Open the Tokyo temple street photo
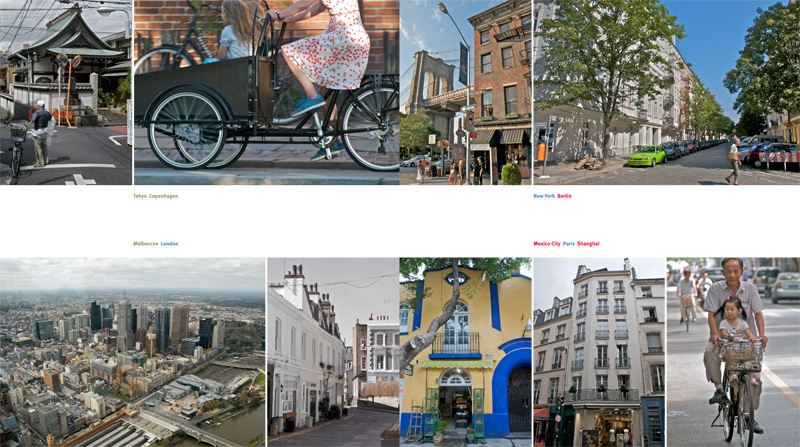The image size is (800, 447). (65, 92)
